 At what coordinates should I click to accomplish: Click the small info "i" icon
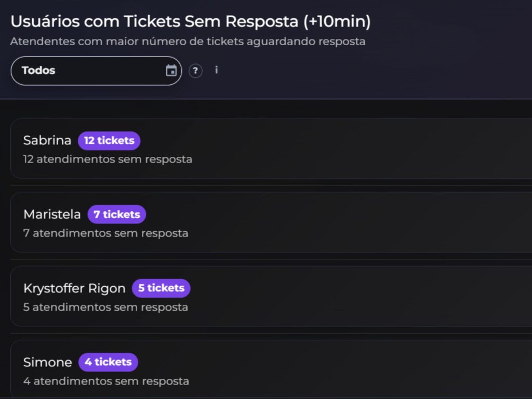[216, 70]
